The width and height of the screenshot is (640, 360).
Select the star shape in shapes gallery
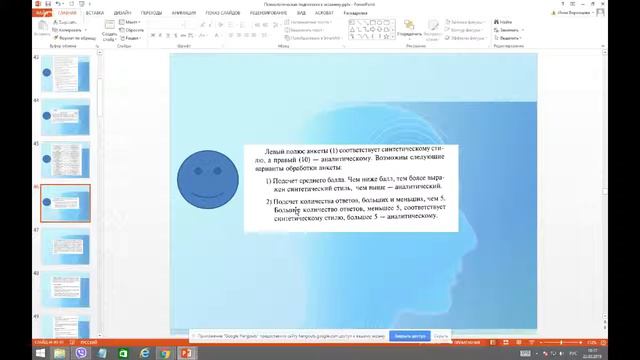pyautogui.click(x=386, y=37)
